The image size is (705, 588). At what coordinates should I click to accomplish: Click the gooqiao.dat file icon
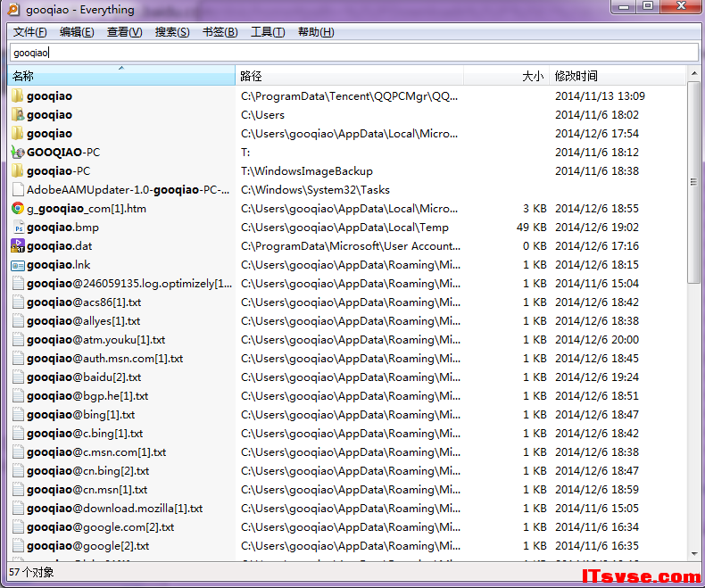point(18,246)
